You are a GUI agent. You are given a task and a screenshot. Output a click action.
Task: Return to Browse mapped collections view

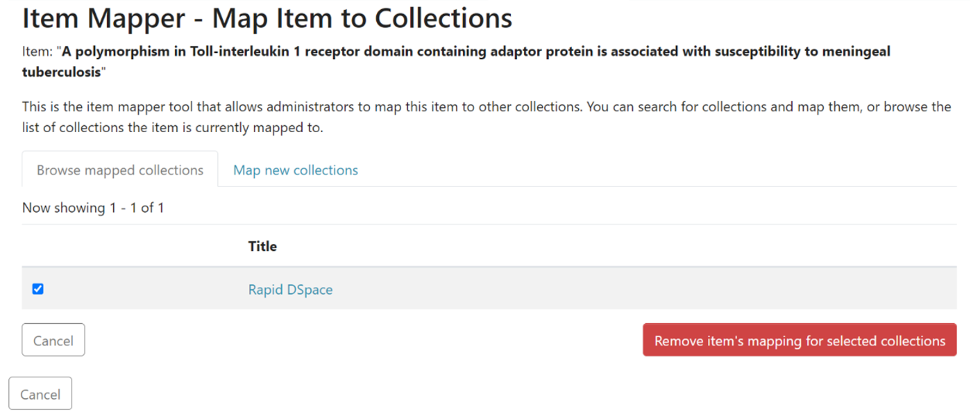[119, 170]
